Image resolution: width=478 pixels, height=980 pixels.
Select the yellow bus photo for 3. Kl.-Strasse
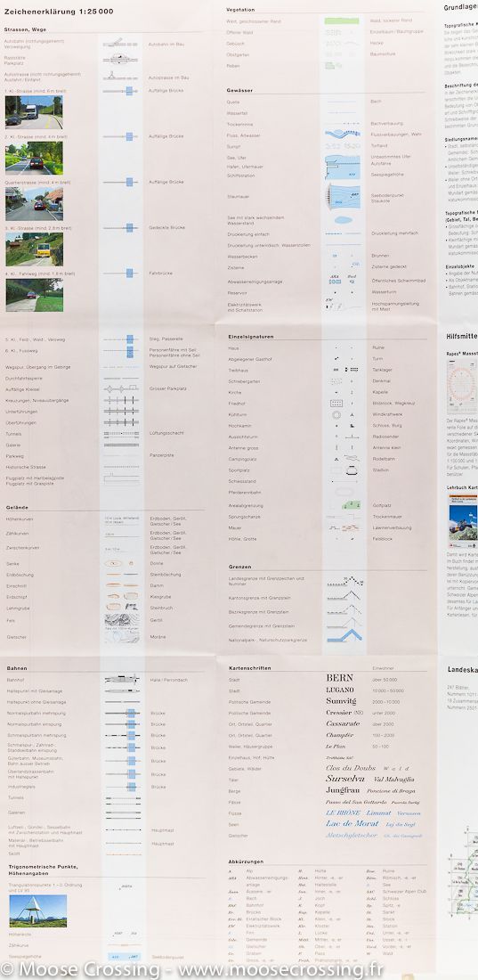point(34,249)
